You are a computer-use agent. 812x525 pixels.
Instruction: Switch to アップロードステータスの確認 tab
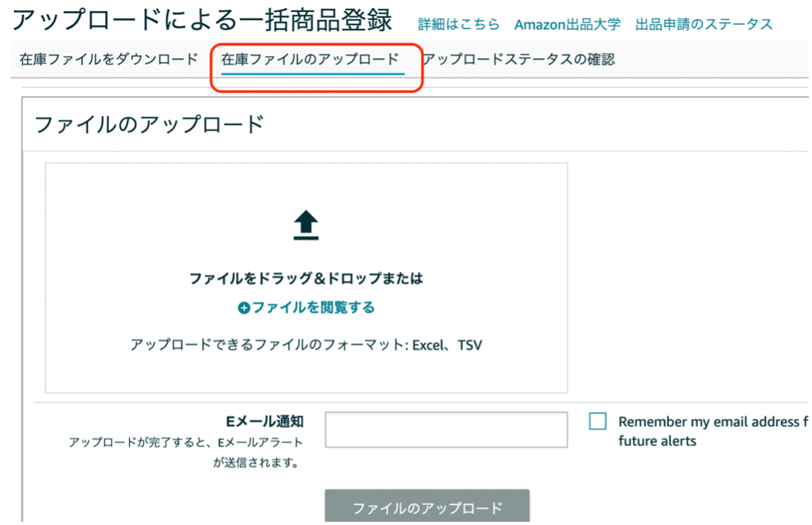521,60
